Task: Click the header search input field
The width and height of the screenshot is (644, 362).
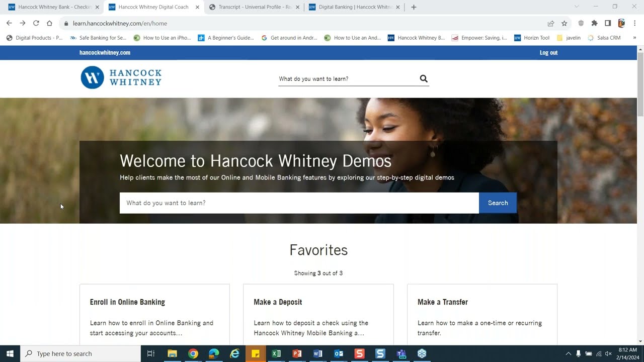Action: (x=347, y=79)
